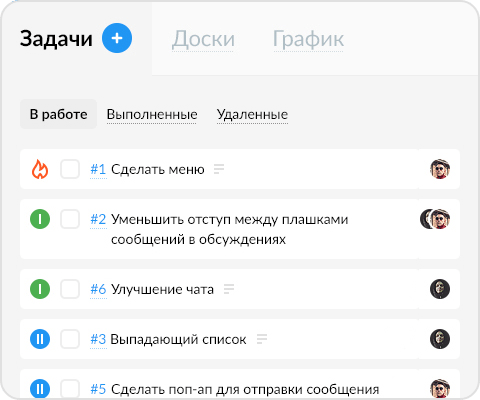Open task link #2
This screenshot has width=480, height=400.
pyautogui.click(x=98, y=219)
